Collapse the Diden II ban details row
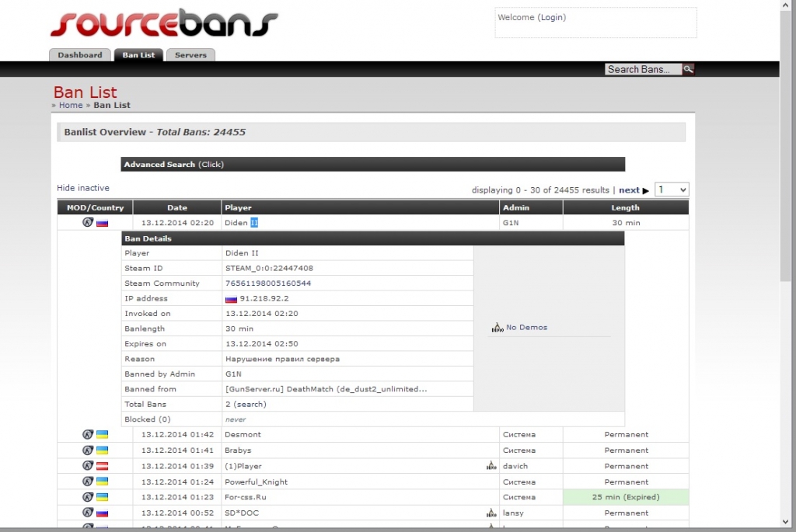 [x=240, y=223]
